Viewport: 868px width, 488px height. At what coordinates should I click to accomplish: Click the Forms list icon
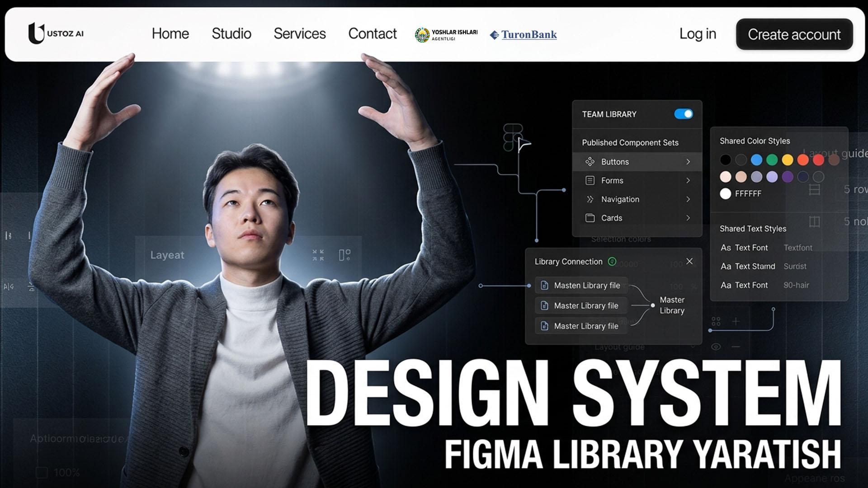coord(590,180)
